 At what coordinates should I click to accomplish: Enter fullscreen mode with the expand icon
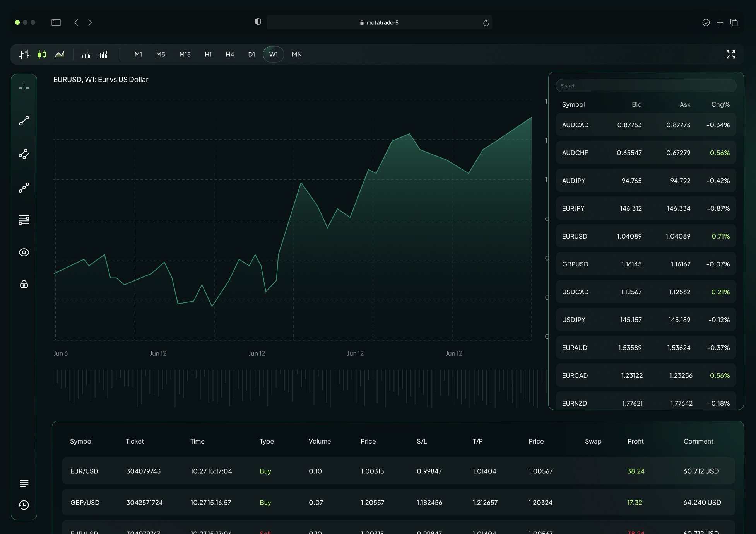[731, 55]
